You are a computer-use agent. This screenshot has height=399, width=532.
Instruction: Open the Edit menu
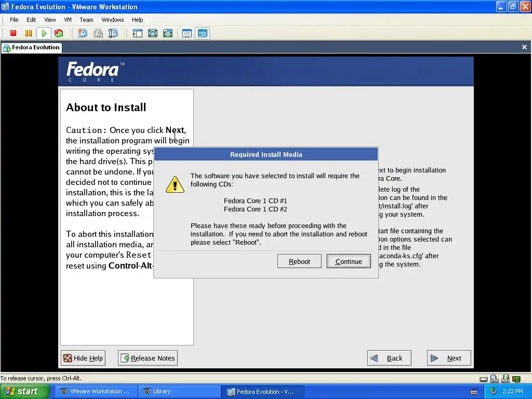(31, 20)
